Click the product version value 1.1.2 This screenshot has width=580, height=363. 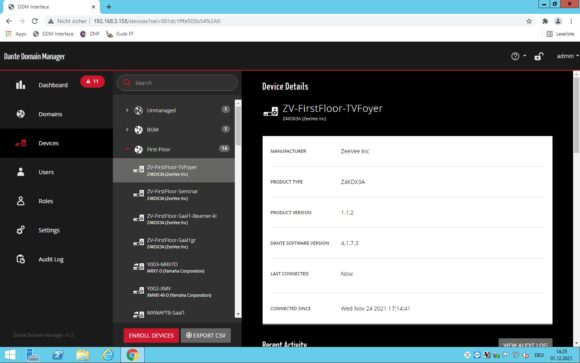(347, 212)
